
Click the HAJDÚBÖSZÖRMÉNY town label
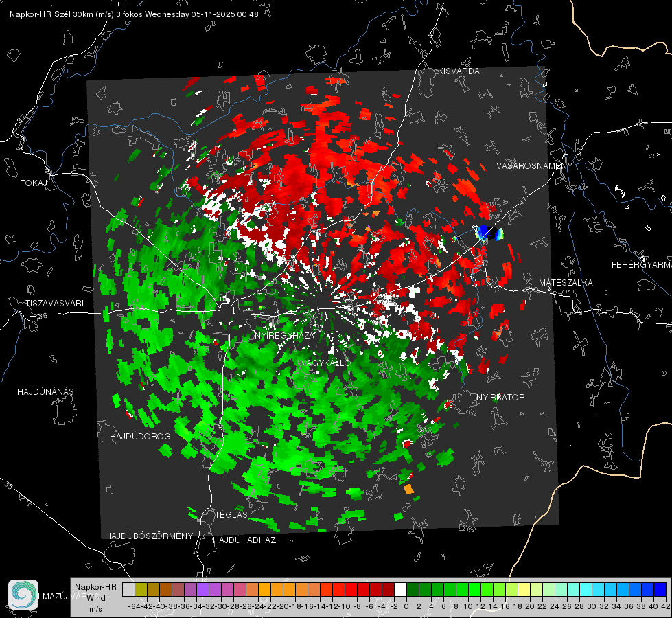149,536
